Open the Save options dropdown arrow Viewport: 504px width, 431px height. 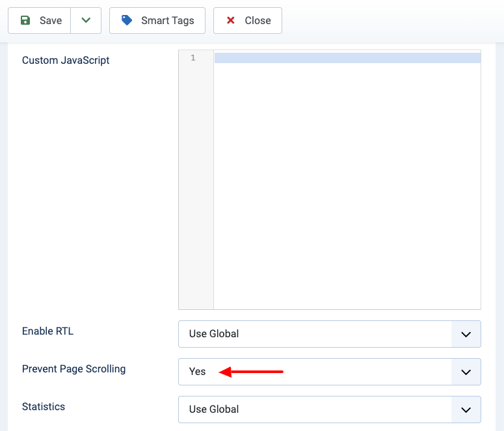tap(86, 21)
